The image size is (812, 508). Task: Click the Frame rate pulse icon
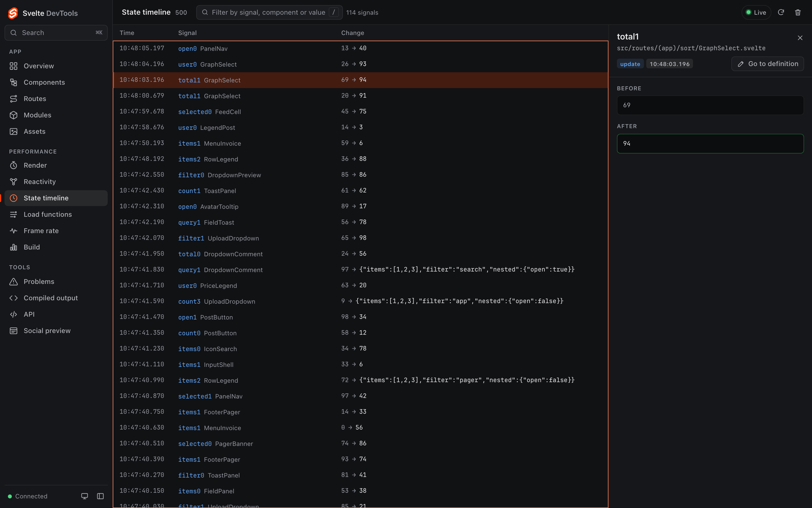click(x=14, y=231)
